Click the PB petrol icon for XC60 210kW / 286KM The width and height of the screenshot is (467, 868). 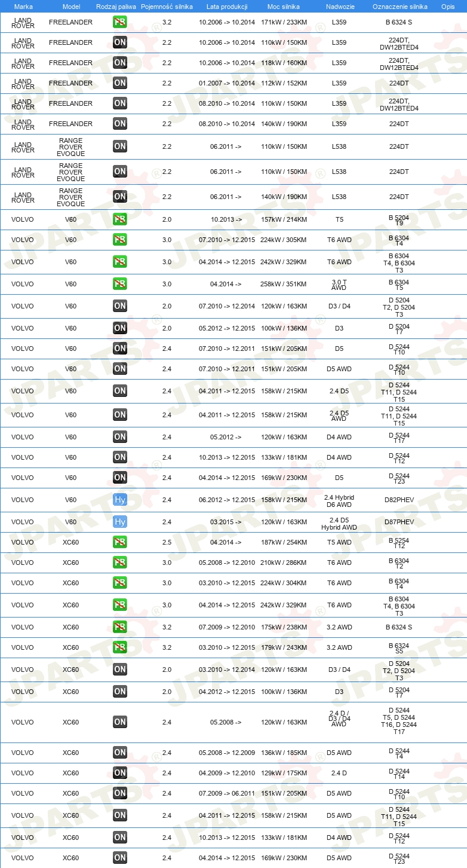pyautogui.click(x=120, y=563)
